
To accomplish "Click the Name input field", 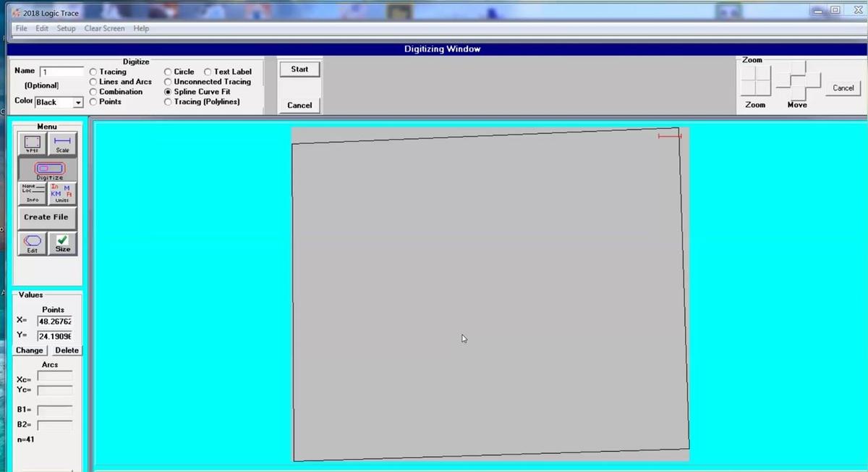I will [61, 72].
